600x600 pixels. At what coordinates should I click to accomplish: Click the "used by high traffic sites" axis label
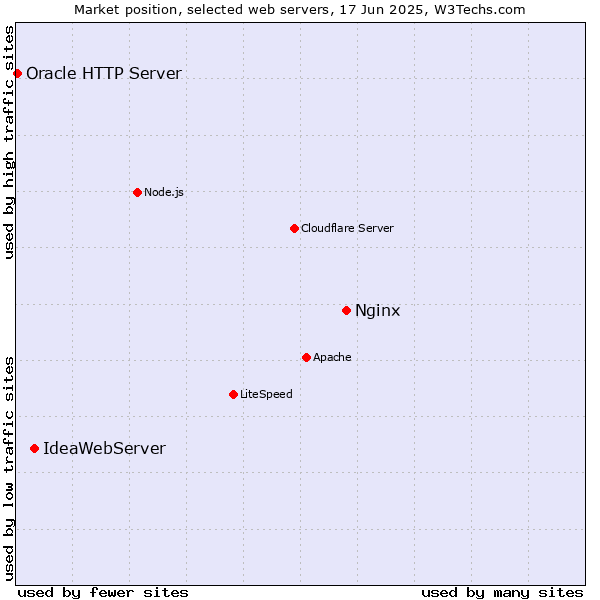tap(9, 142)
